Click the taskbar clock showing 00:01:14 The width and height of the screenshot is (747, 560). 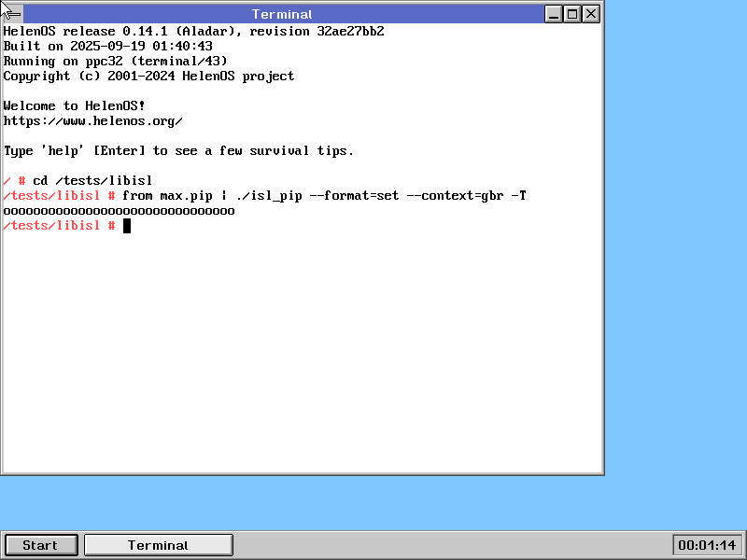706,545
